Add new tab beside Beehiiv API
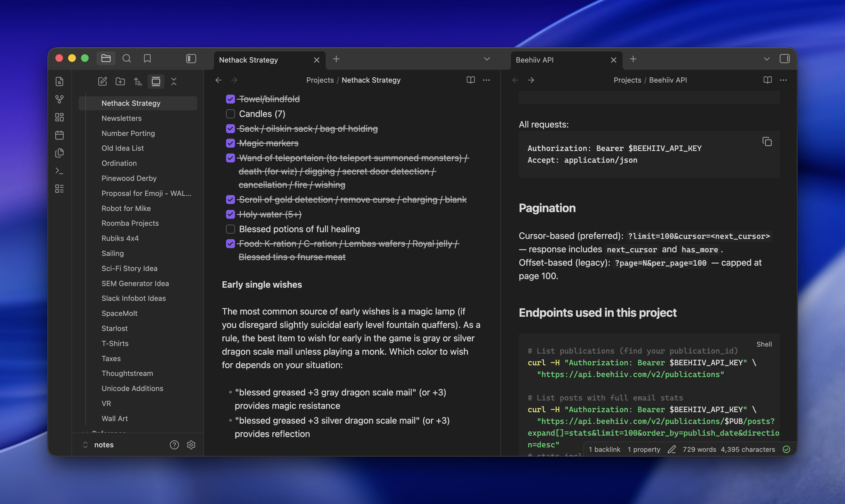 [633, 59]
